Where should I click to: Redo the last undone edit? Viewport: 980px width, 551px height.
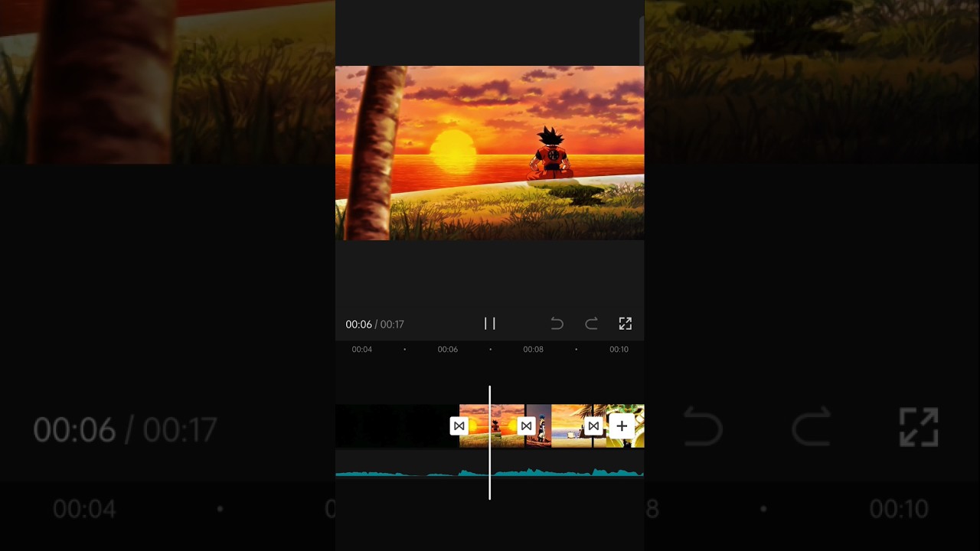[x=591, y=324]
